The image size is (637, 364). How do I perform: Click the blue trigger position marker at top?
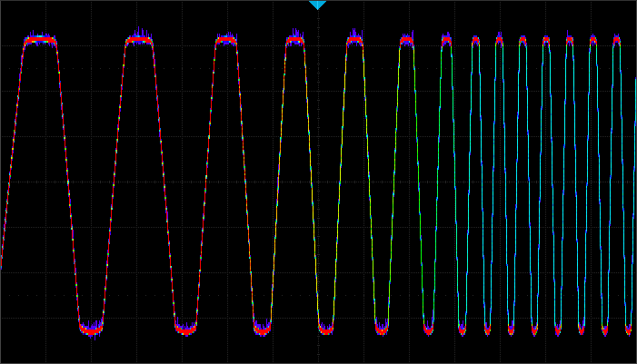317,5
